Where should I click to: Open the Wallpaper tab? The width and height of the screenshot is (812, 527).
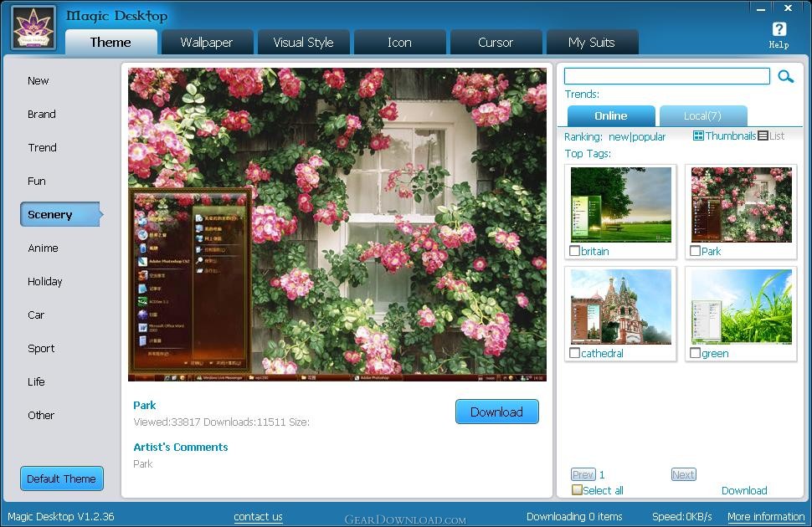pyautogui.click(x=207, y=43)
